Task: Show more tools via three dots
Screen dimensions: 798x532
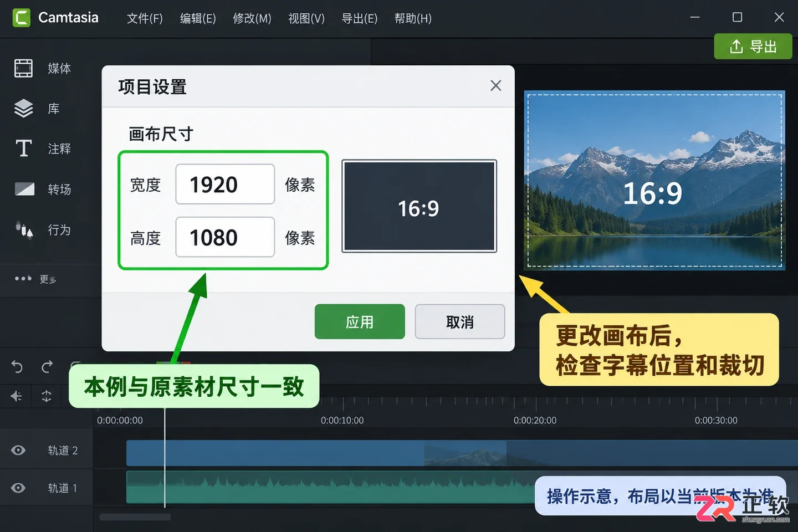Action: 23,278
